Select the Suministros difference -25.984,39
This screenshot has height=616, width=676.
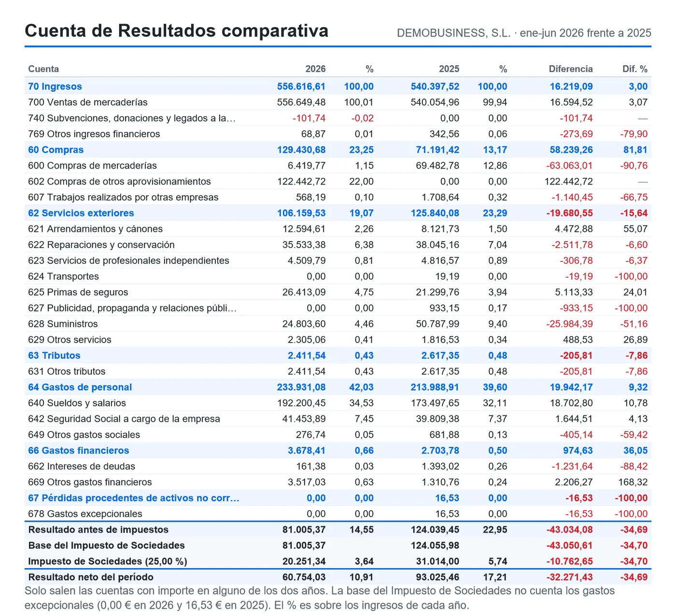(569, 324)
